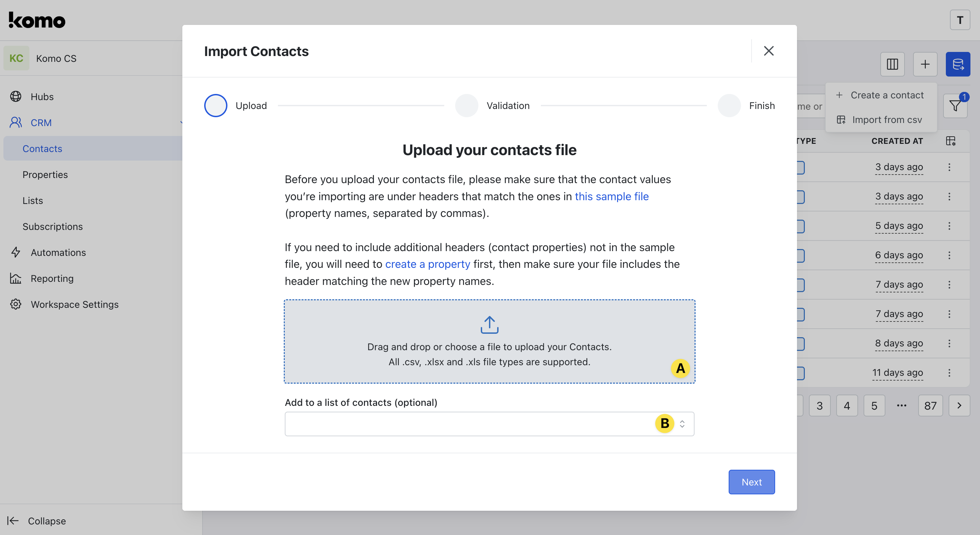Open Workspace Settings gear in the sidebar
The height and width of the screenshot is (535, 980).
[16, 304]
